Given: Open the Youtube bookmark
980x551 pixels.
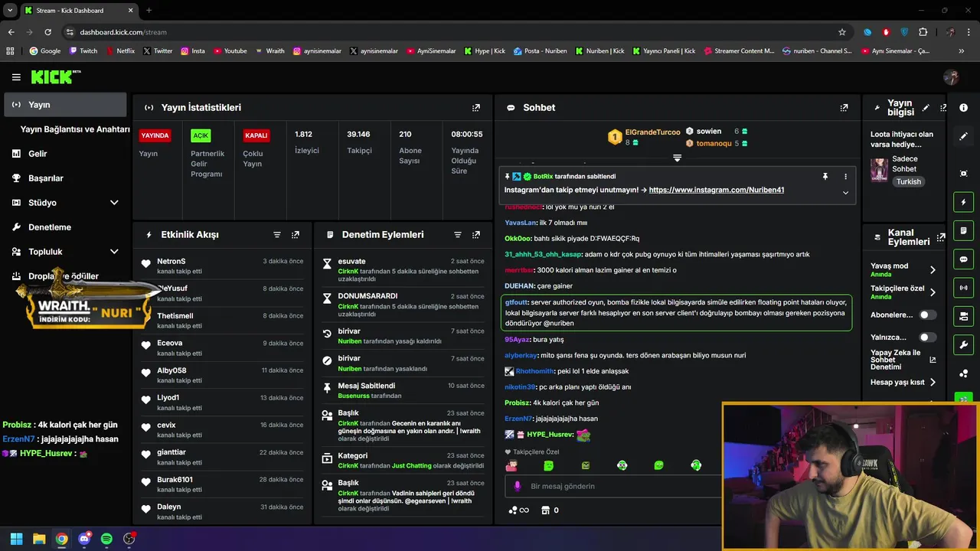Looking at the screenshot, I should (230, 51).
